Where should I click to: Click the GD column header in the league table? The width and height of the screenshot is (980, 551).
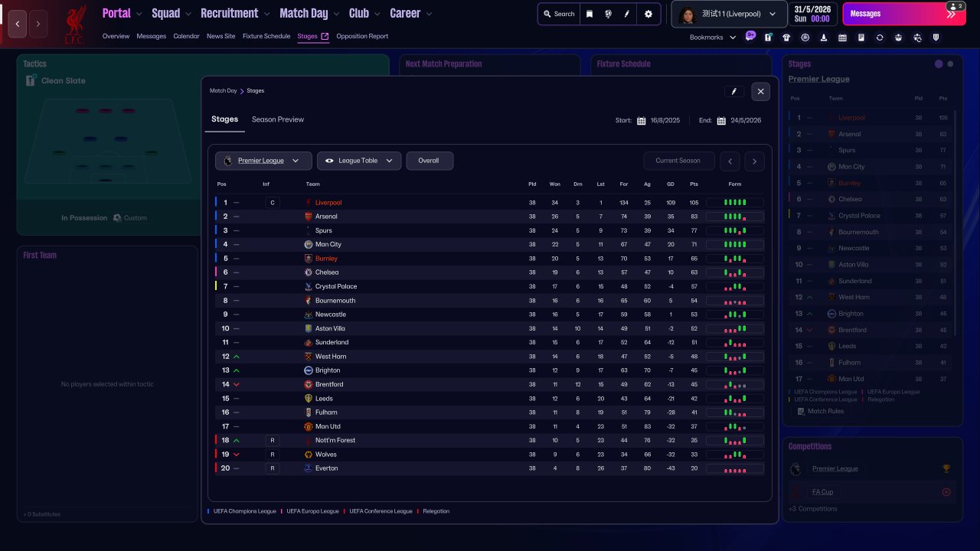coord(671,184)
